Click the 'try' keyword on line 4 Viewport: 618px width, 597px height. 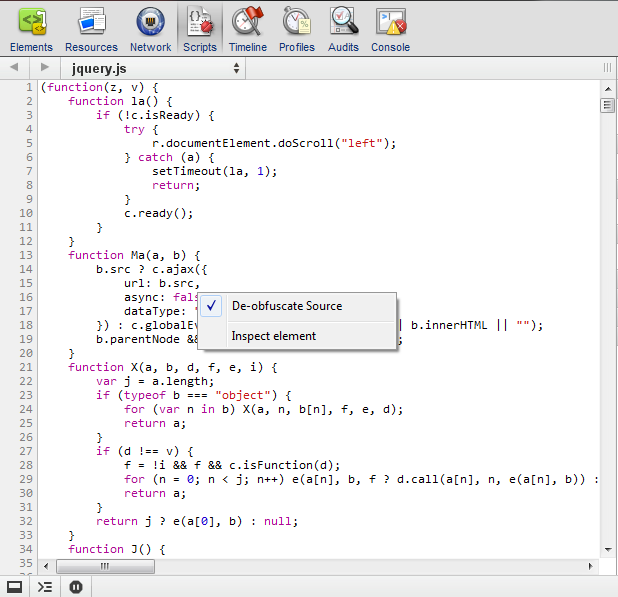[x=134, y=129]
